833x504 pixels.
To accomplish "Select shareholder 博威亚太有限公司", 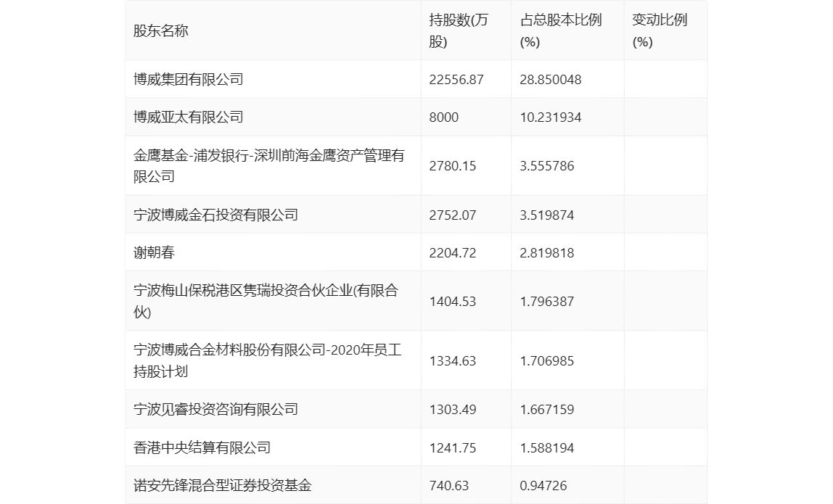I will tap(189, 117).
